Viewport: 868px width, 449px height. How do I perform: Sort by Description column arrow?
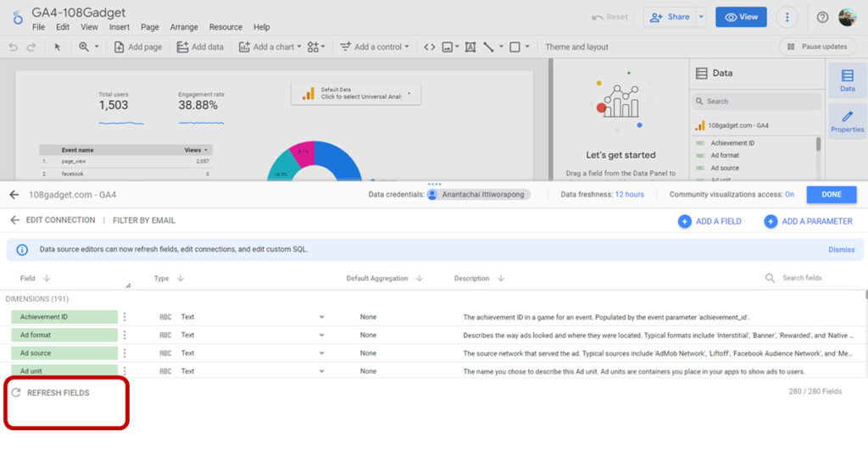[500, 278]
